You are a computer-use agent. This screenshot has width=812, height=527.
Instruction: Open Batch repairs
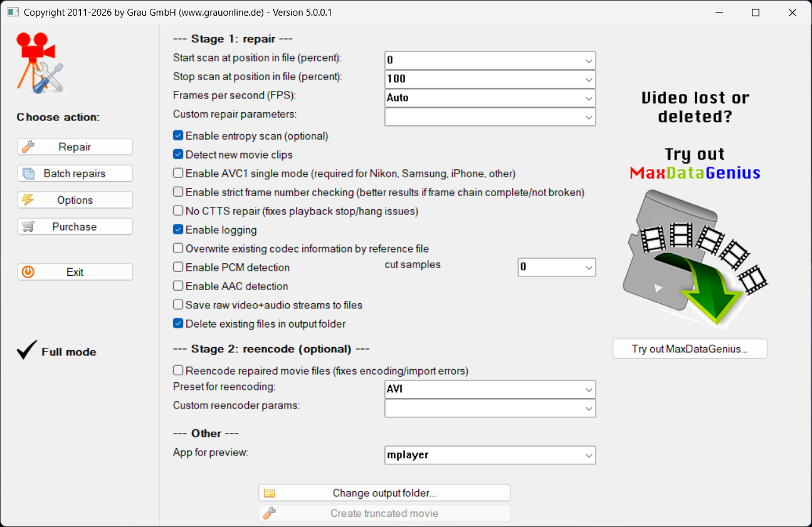(x=75, y=174)
